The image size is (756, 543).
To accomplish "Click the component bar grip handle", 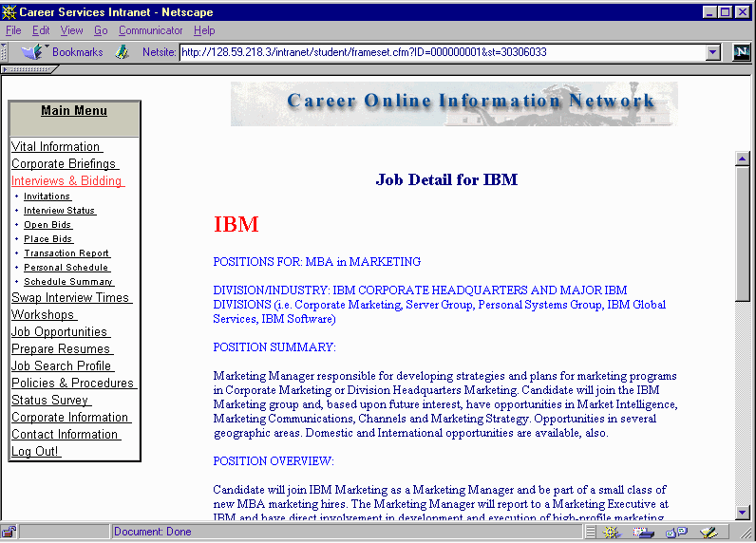I will (591, 532).
